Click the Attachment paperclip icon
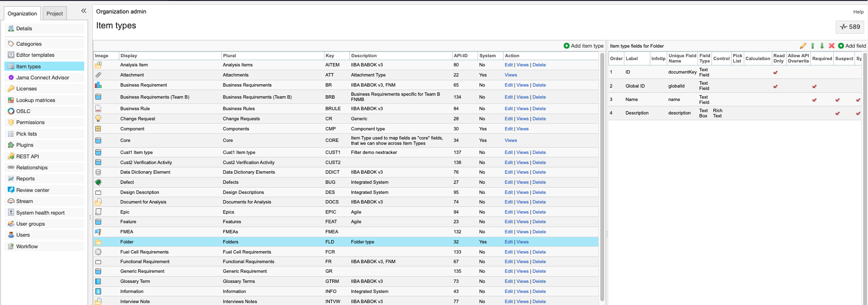The height and width of the screenshot is (305, 868). point(98,75)
